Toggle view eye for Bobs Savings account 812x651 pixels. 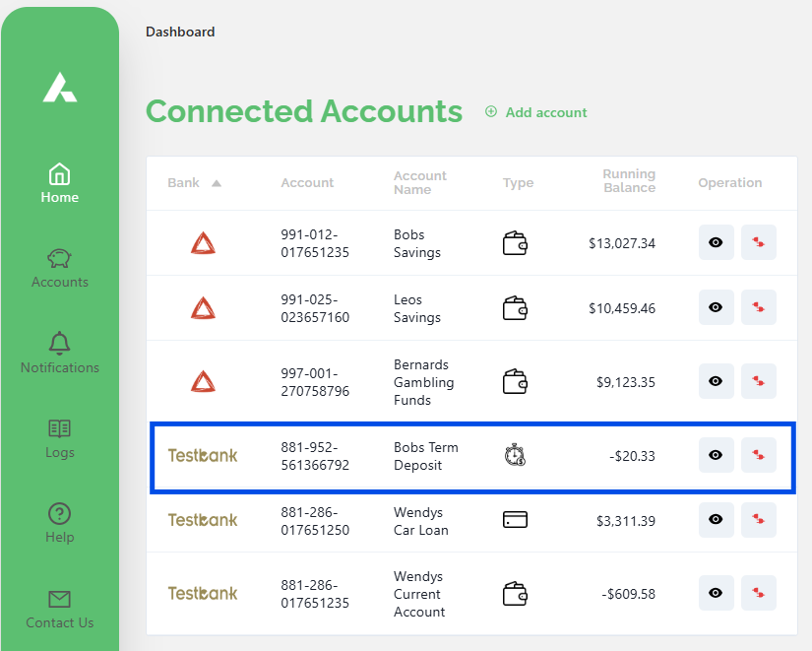tap(716, 242)
